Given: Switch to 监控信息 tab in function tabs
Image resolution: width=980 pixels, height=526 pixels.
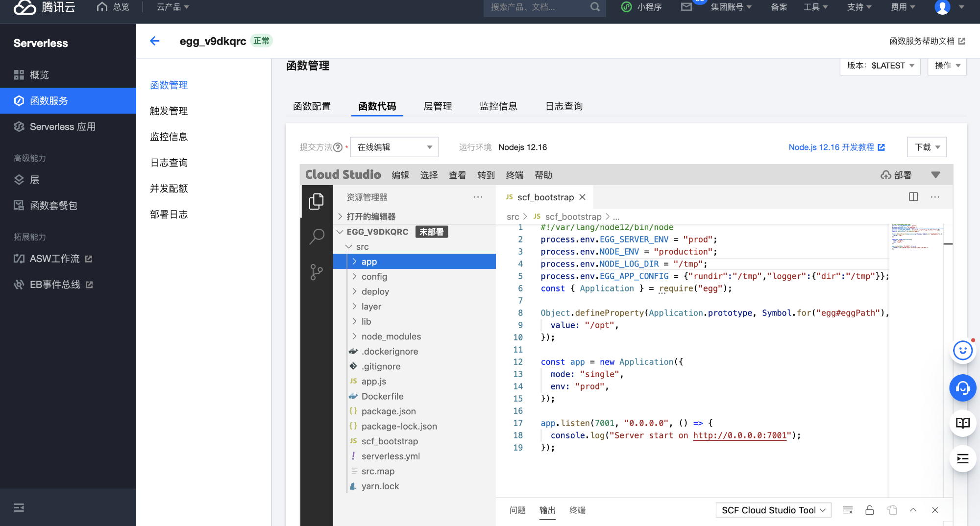Looking at the screenshot, I should coord(498,106).
